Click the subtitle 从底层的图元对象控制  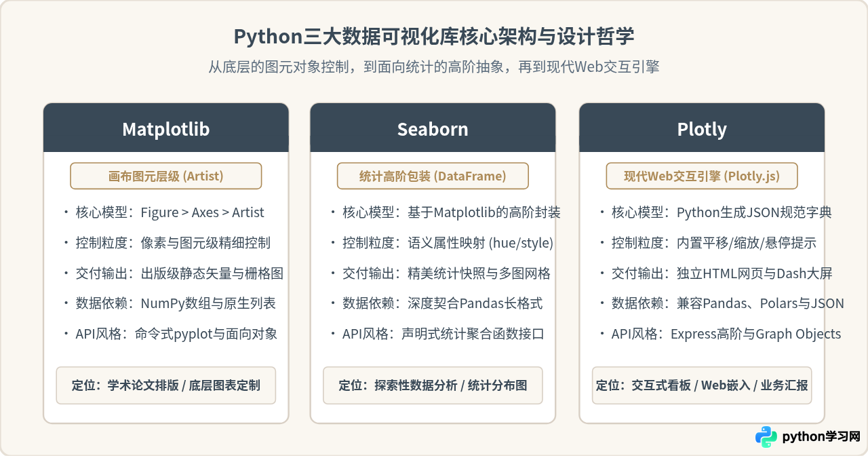click(434, 67)
